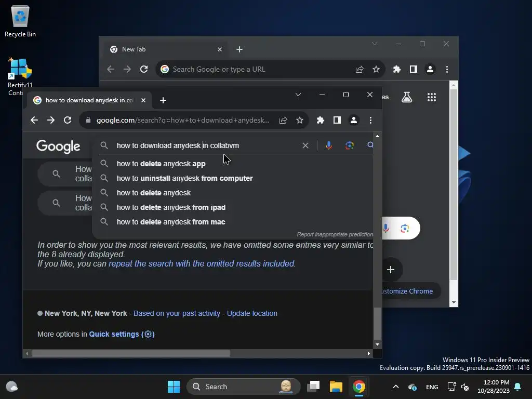Expand tab search chevron in front window
This screenshot has width=532, height=399.
tap(298, 95)
